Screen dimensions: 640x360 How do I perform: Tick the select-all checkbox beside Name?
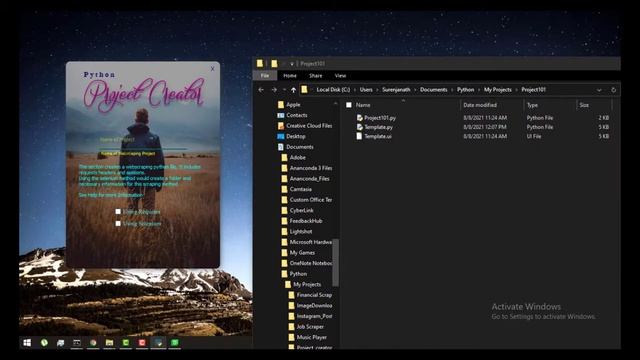click(x=349, y=105)
